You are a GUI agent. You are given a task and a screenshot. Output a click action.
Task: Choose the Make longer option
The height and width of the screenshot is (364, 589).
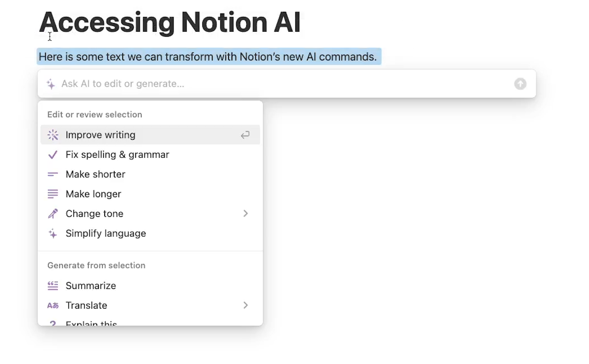tap(93, 193)
